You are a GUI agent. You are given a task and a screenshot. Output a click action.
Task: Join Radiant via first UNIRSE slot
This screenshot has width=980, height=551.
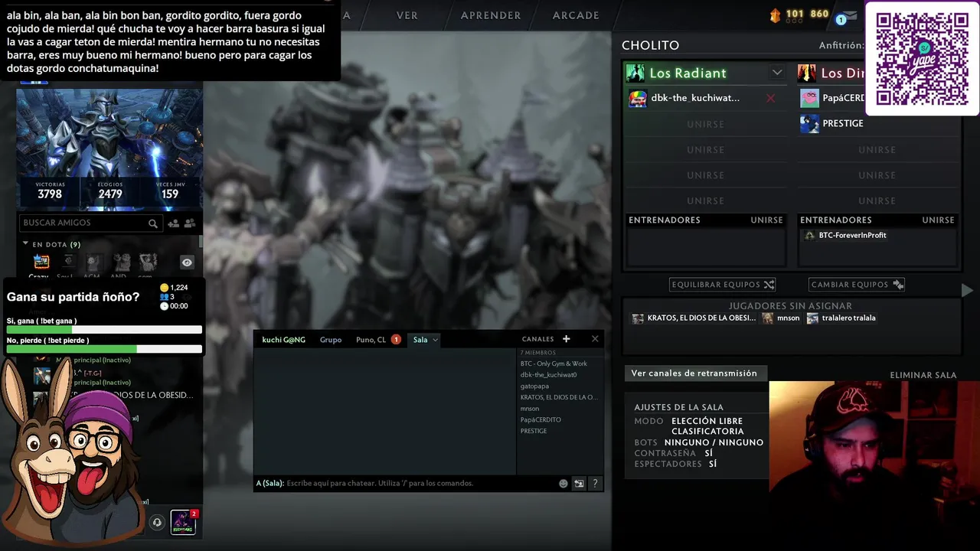(x=705, y=124)
